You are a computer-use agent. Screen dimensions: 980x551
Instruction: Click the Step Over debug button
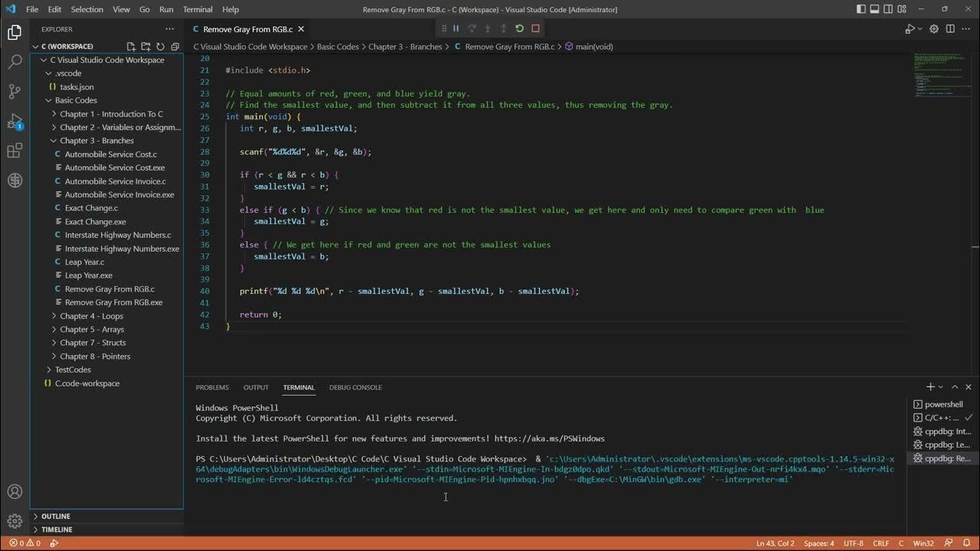pos(472,28)
